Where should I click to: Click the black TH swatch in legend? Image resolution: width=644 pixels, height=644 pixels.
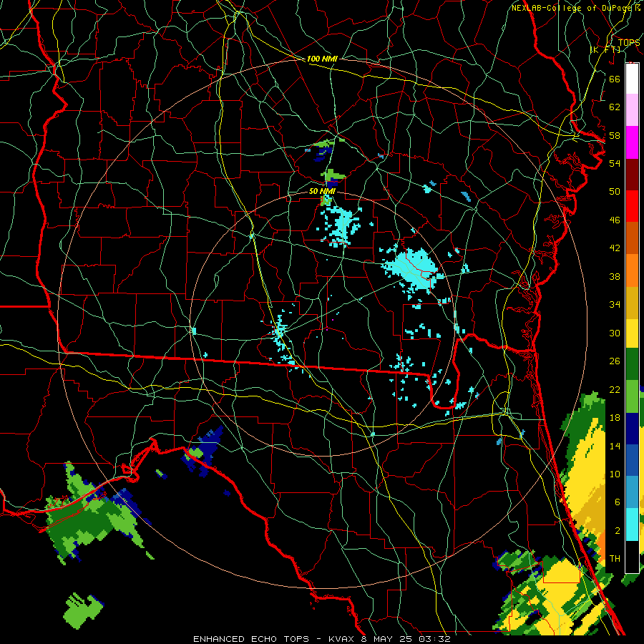click(632, 557)
